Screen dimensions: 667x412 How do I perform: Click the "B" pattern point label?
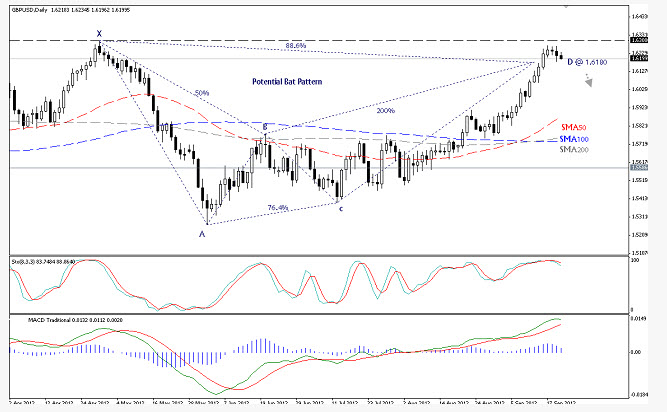[x=265, y=127]
